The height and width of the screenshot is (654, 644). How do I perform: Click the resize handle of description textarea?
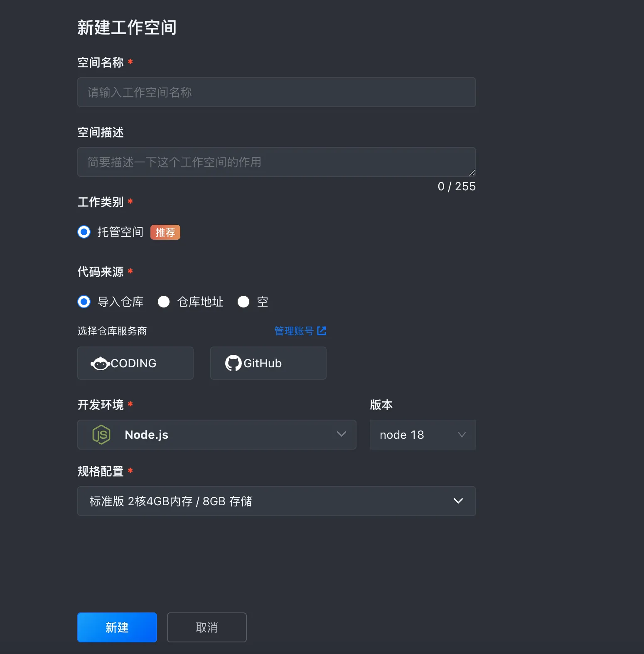point(472,173)
